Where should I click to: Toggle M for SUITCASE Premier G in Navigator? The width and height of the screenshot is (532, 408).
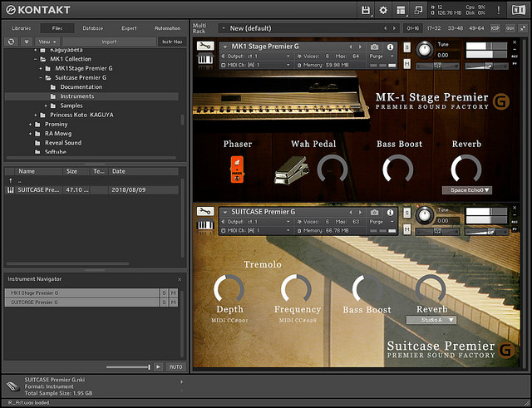coord(174,302)
